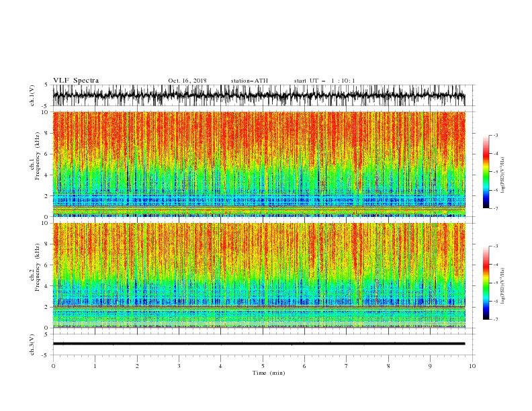Click the log(PSD) label beside ch.2 colorbar
This screenshot has width=532, height=411.
tap(502, 286)
